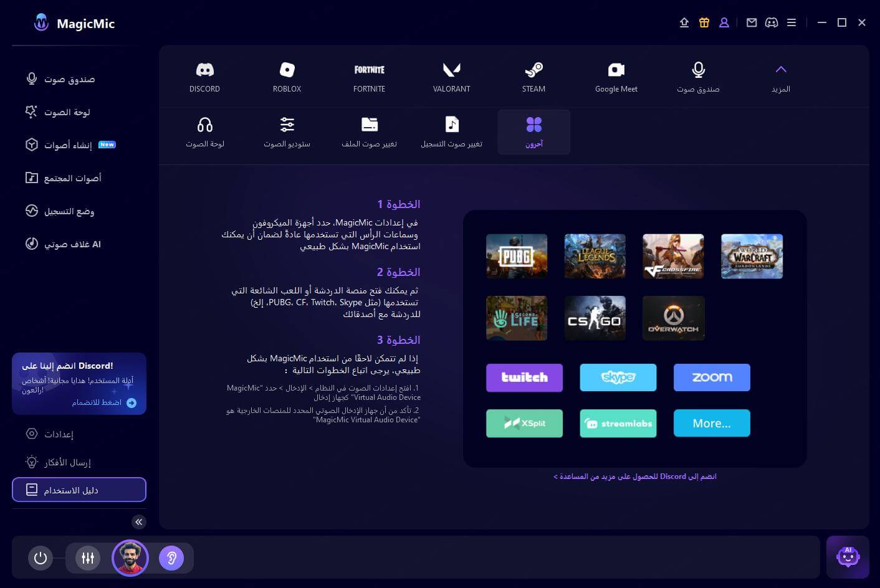This screenshot has width=880, height=588.
Task: Click the Discord join banner link اضغط للانضمام
Action: [104, 402]
